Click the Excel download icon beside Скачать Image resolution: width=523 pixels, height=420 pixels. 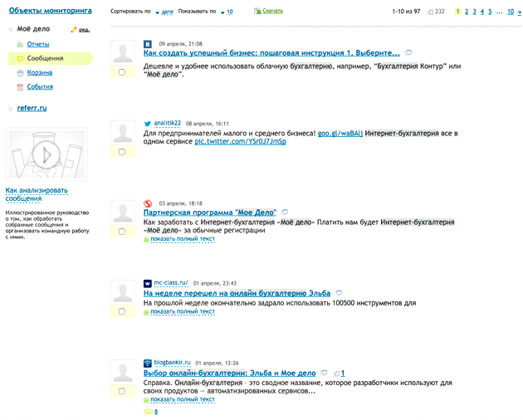point(257,12)
